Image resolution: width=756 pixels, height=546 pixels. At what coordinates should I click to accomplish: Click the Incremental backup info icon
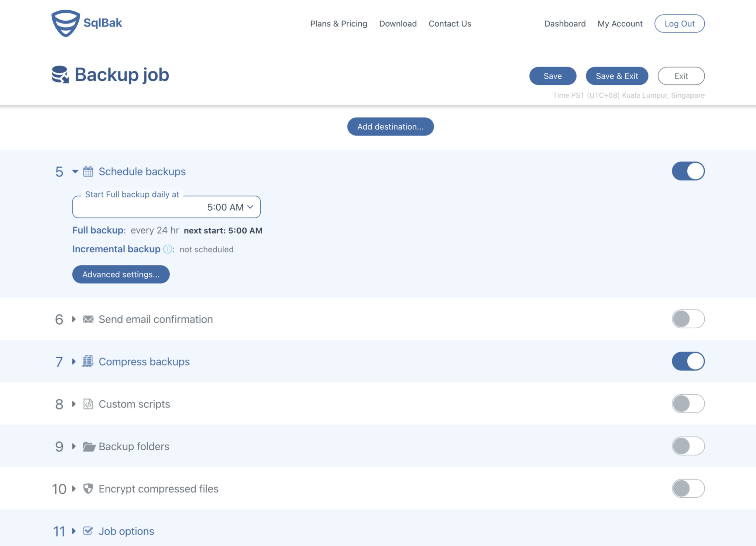pyautogui.click(x=167, y=249)
